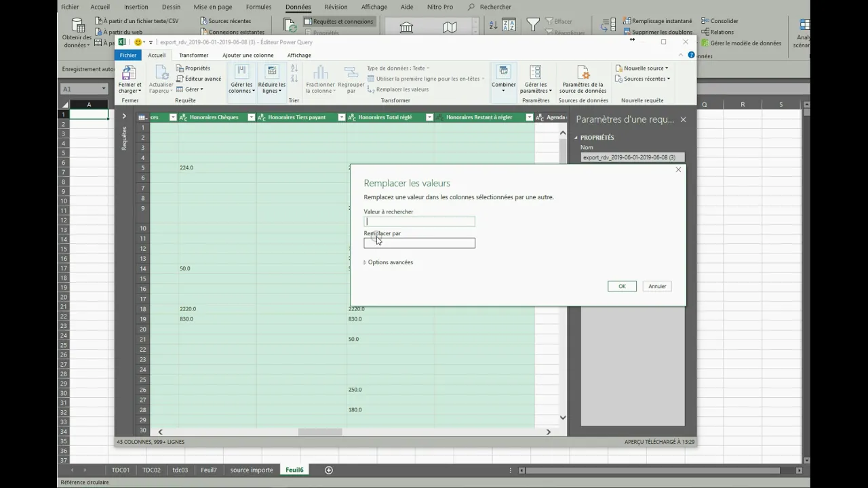Click the preview vertical scrollbar down arrow
The width and height of the screenshot is (868, 488).
(x=563, y=418)
